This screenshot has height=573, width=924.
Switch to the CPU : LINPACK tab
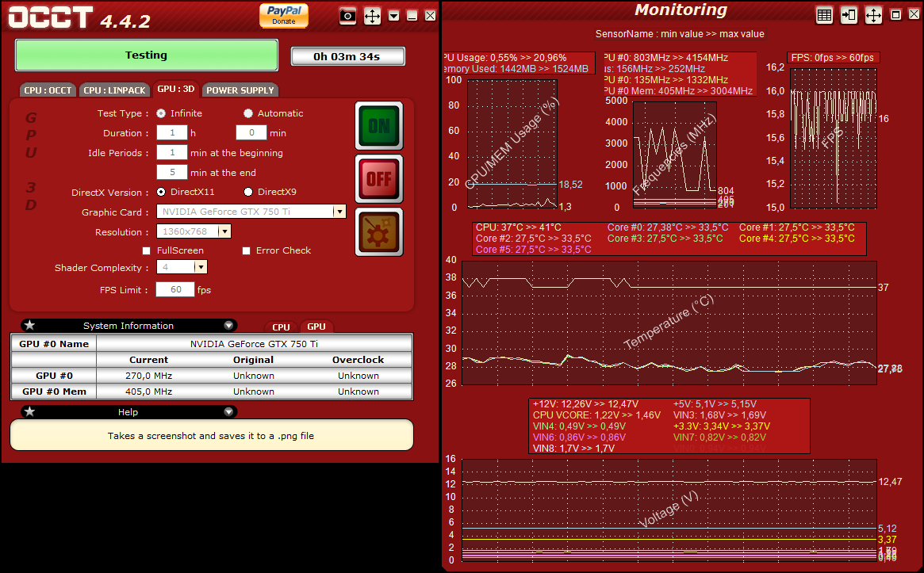pos(114,90)
